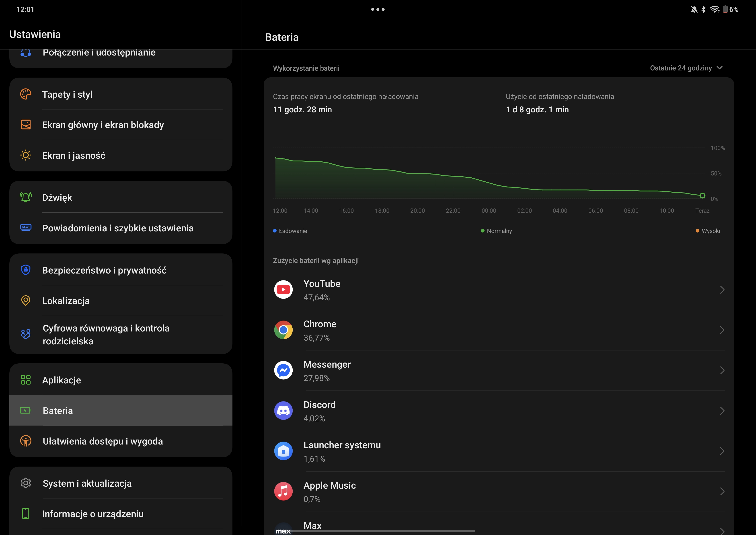Tap the Ładowanie legend label
756x535 pixels.
tap(293, 231)
